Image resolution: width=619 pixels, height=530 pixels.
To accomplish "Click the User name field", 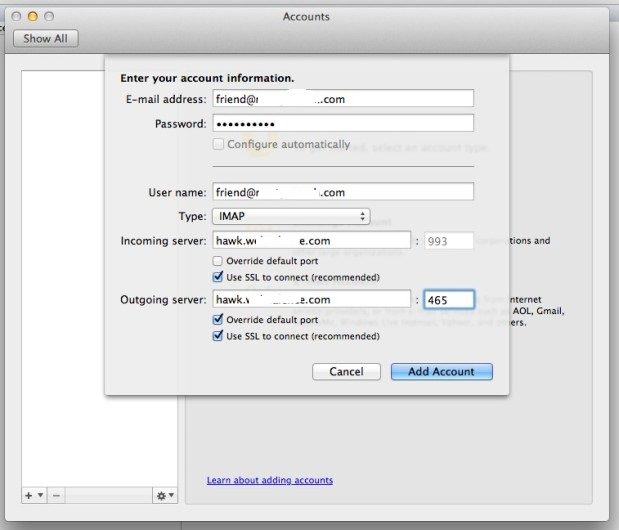I will coord(343,192).
